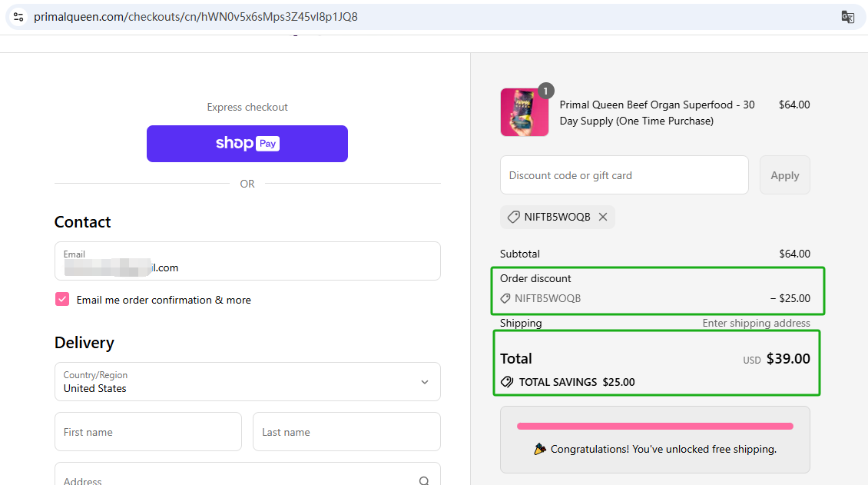Click the Express checkout label
Viewport: 868px width, 485px height.
tap(247, 108)
